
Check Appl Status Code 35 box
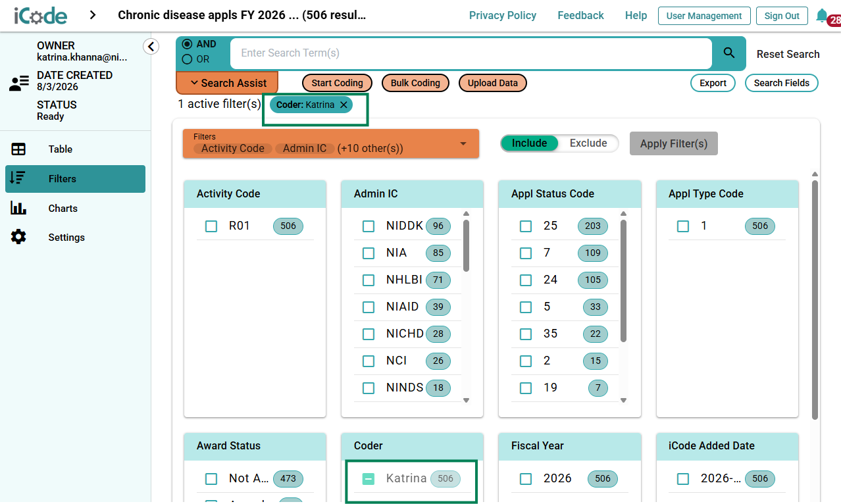526,334
